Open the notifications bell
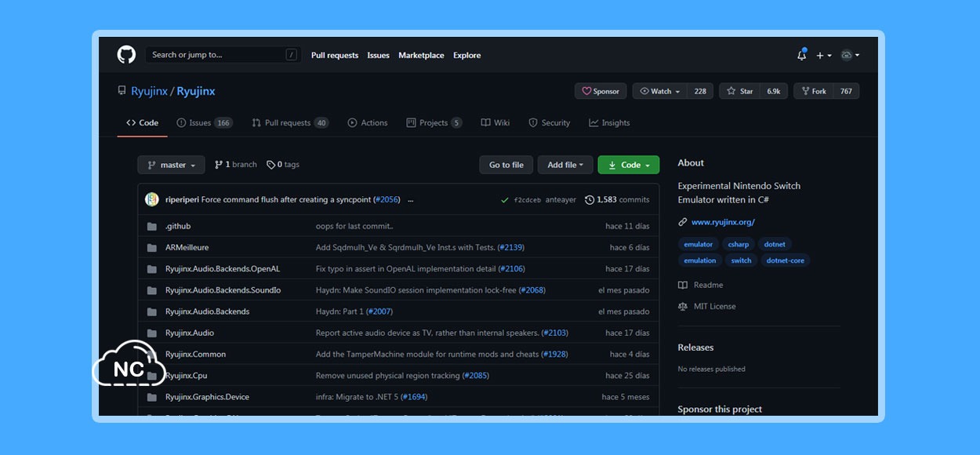 [x=801, y=55]
